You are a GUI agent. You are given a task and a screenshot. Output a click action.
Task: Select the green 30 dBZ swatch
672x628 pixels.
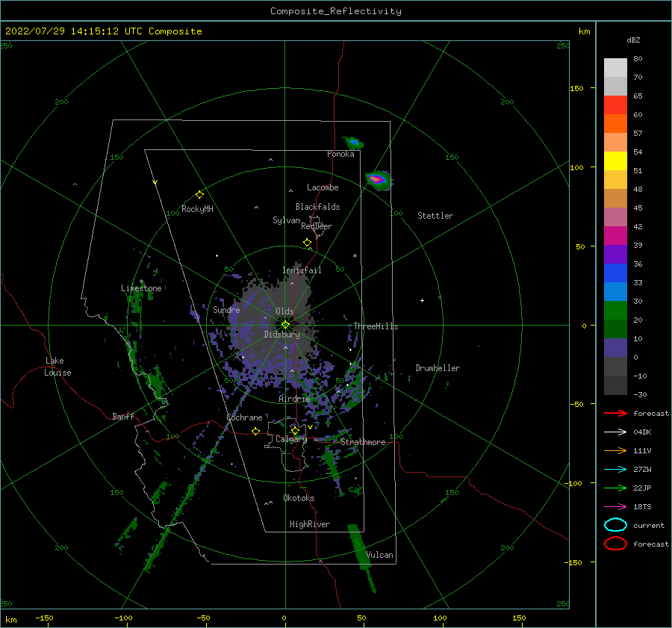615,310
